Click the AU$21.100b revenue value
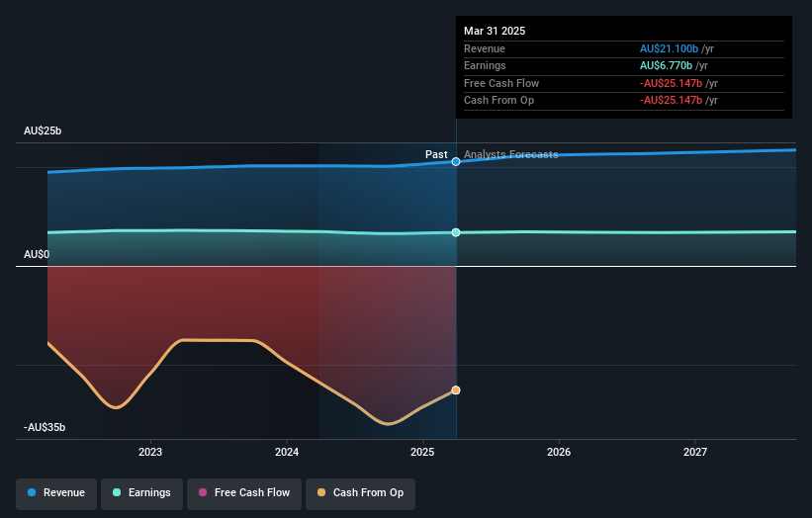 pyautogui.click(x=669, y=48)
